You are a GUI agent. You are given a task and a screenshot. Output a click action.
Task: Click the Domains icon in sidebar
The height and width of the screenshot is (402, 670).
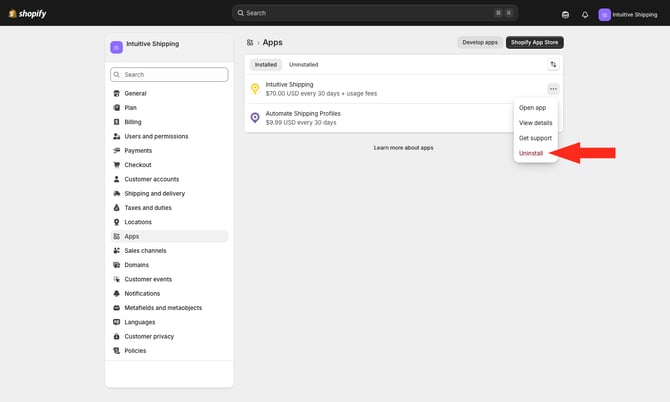coord(116,265)
